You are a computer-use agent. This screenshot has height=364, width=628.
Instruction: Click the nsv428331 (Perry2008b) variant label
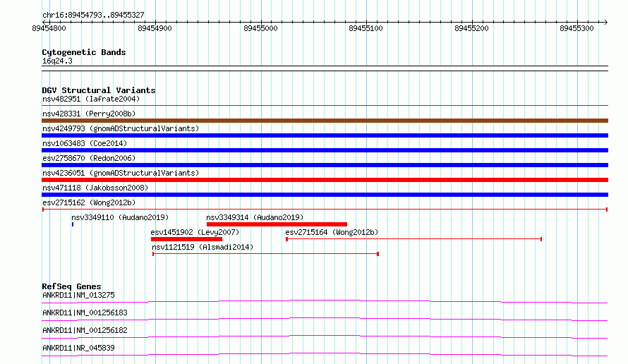point(89,114)
